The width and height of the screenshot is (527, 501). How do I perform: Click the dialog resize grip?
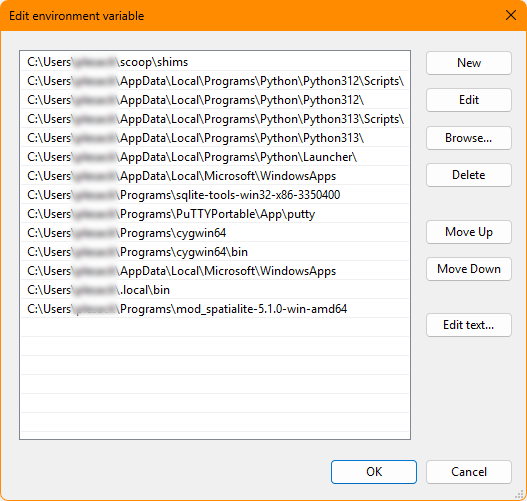pos(520,494)
